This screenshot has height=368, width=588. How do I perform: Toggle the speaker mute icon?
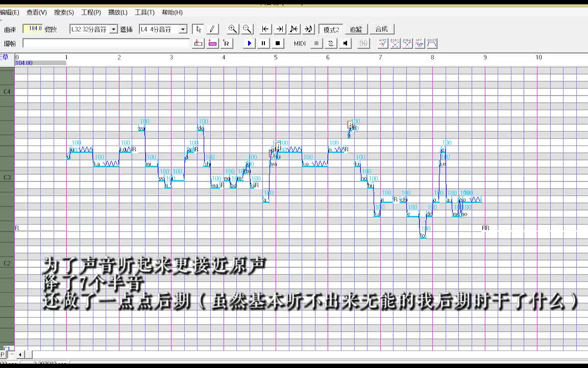click(345, 43)
